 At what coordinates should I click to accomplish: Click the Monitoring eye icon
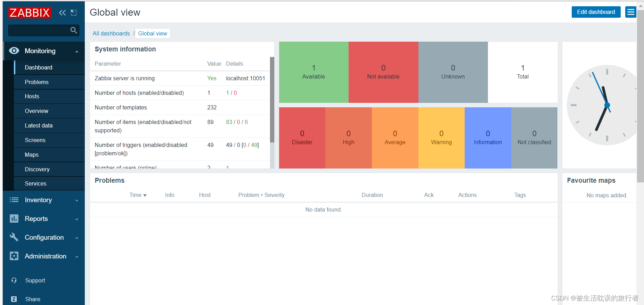click(14, 51)
